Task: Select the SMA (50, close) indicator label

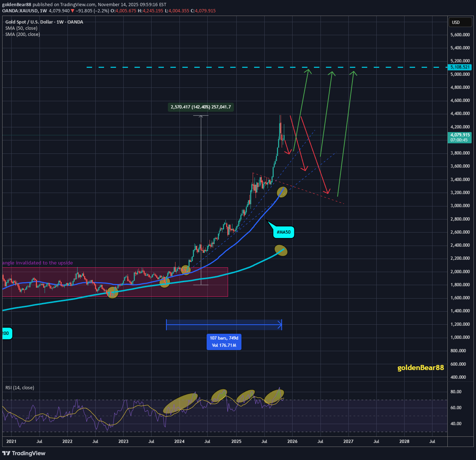Action: pos(21,28)
